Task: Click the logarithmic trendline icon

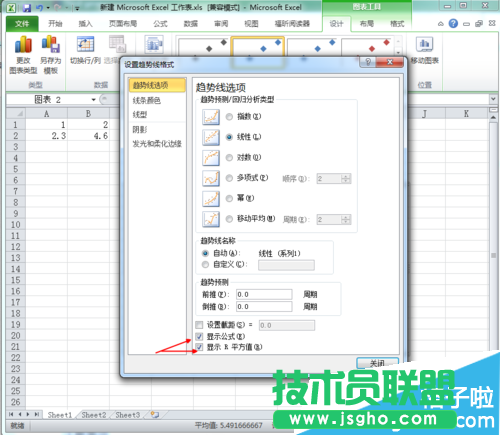Action: (211, 158)
